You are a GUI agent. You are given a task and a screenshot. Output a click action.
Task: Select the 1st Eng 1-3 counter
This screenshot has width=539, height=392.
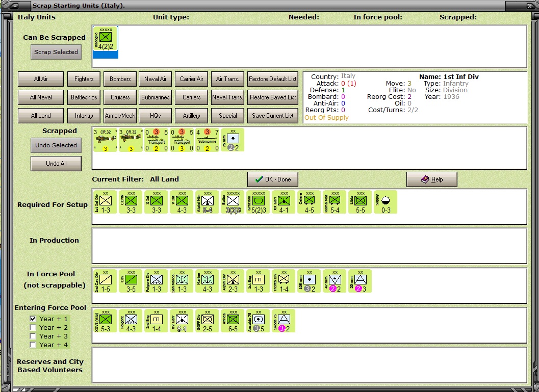pyautogui.click(x=259, y=281)
